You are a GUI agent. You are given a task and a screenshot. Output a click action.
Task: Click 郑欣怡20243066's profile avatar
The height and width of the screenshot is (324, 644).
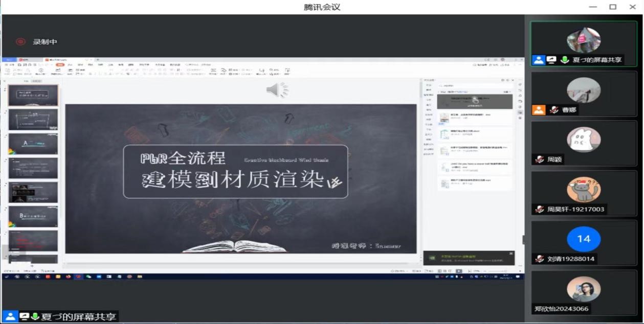tap(584, 289)
